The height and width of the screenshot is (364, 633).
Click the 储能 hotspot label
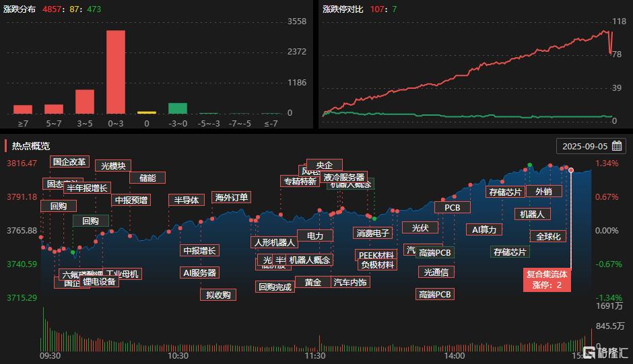(x=147, y=178)
